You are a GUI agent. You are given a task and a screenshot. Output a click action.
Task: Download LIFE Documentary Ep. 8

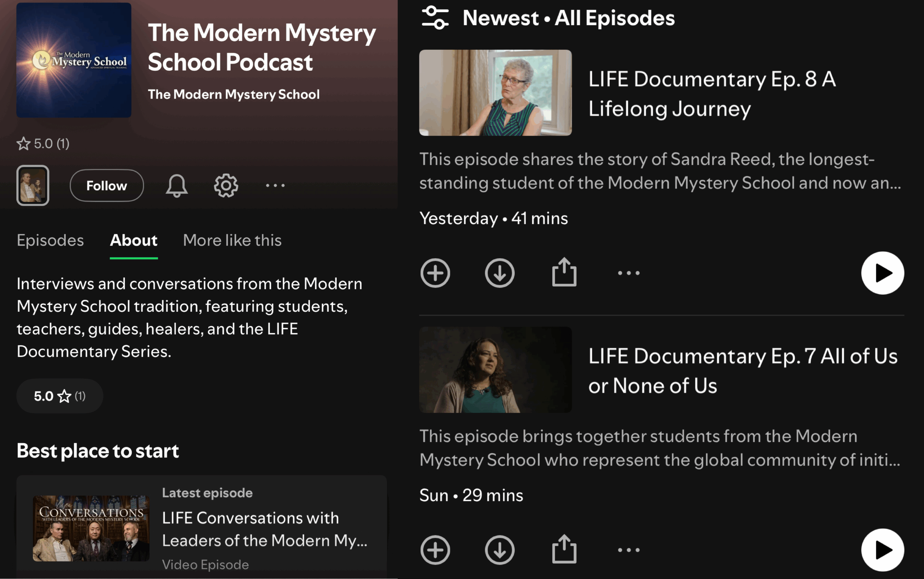click(x=500, y=273)
